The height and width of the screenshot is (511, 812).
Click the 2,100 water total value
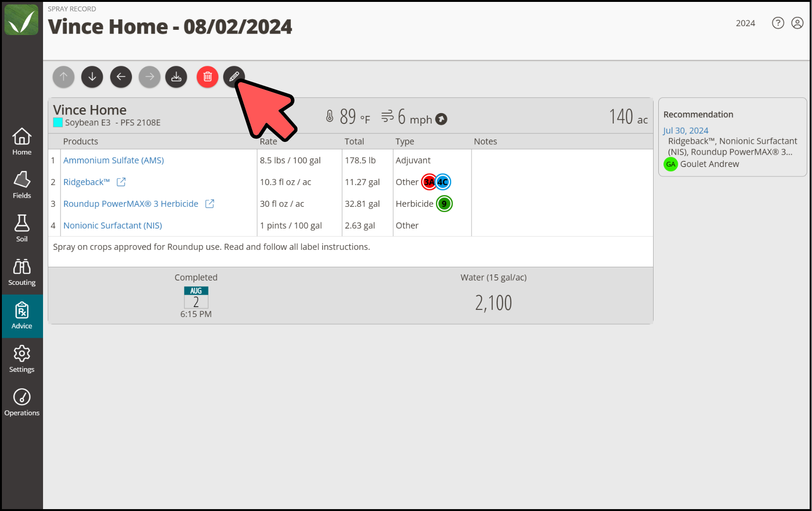493,303
